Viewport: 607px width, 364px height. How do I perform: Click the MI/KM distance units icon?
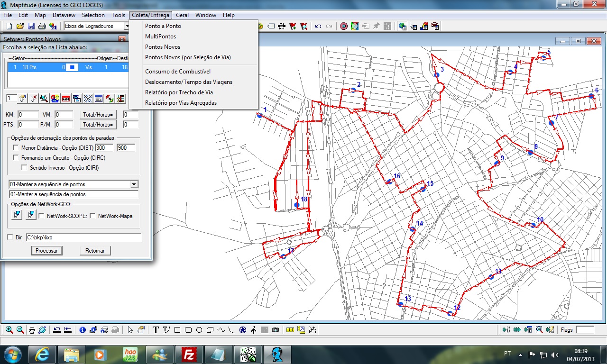coord(282,26)
